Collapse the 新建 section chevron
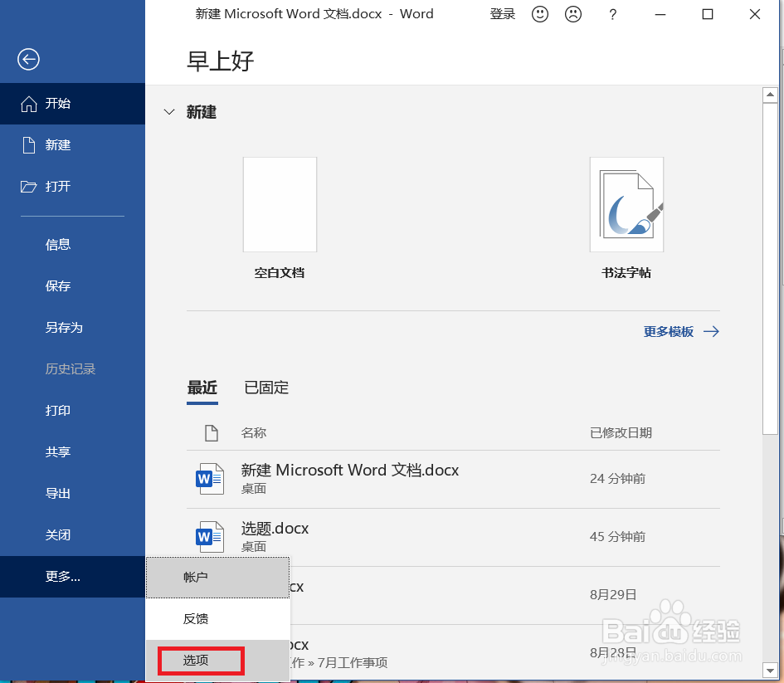This screenshot has width=784, height=683. coord(169,112)
